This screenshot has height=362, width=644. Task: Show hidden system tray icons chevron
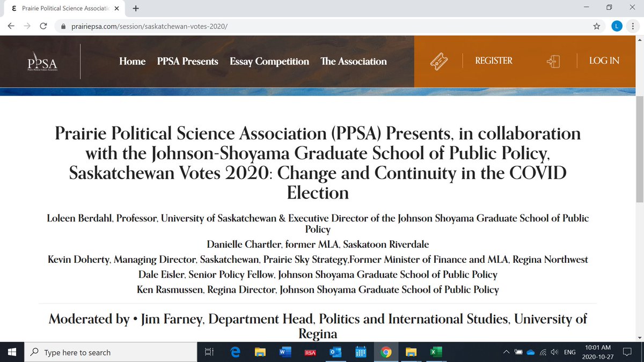click(x=506, y=352)
